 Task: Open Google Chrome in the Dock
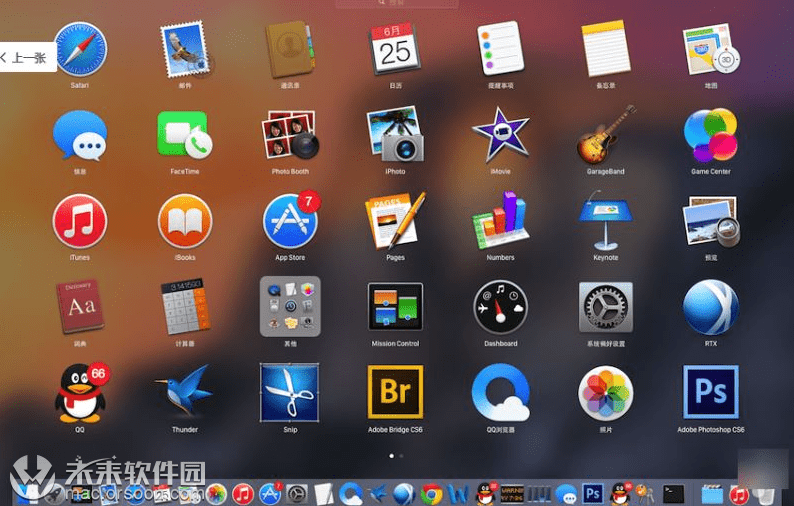[x=431, y=493]
